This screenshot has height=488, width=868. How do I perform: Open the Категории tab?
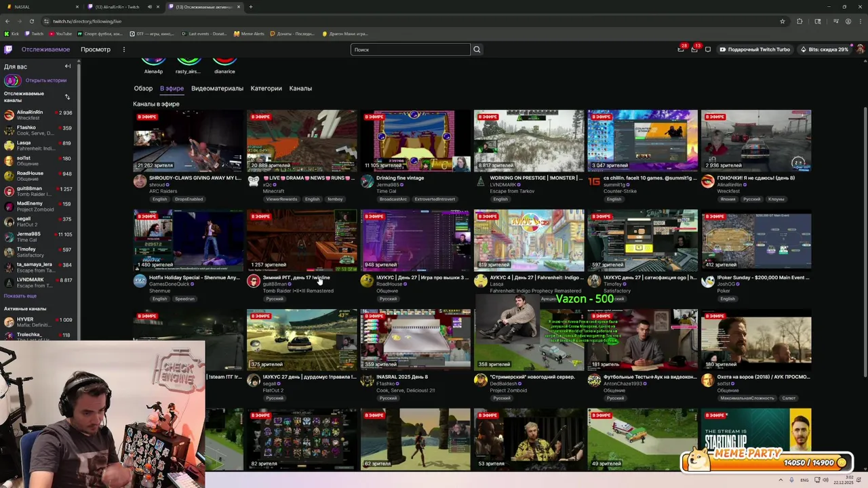click(x=266, y=88)
